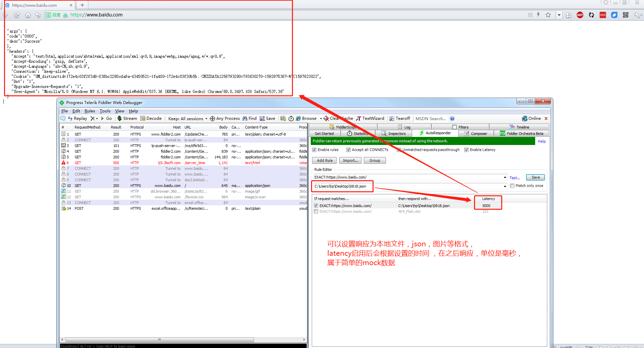This screenshot has width=644, height=348.
Task: Toggle Decode in Fiddler toolbar
Action: [151, 118]
